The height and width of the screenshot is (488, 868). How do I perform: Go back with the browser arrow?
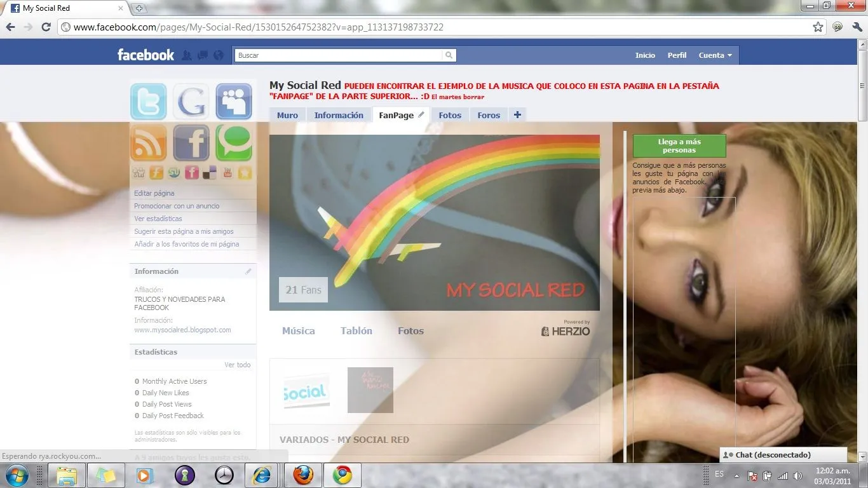[x=10, y=27]
